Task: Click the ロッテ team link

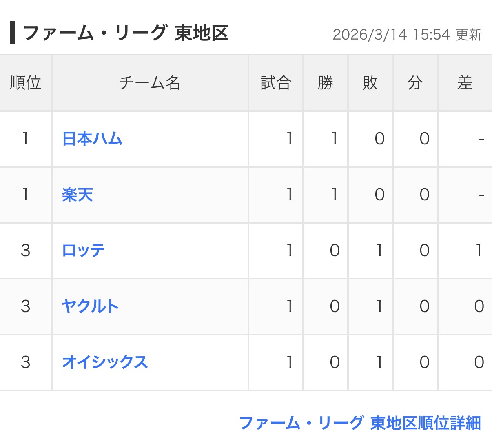Action: pyautogui.click(x=84, y=251)
